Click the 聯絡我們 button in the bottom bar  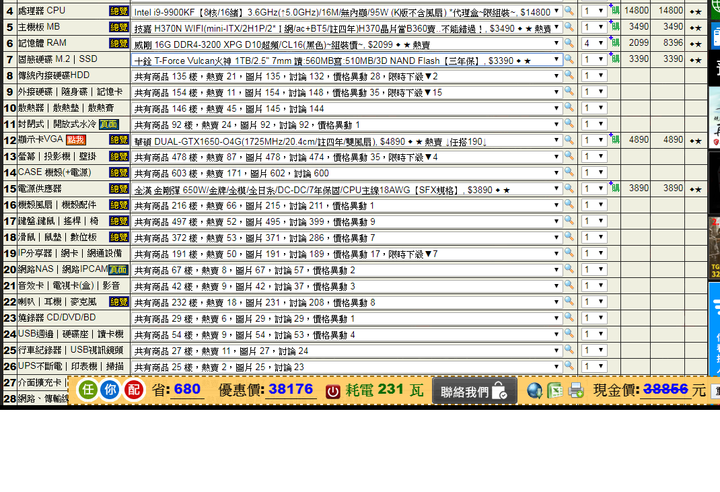(x=474, y=391)
